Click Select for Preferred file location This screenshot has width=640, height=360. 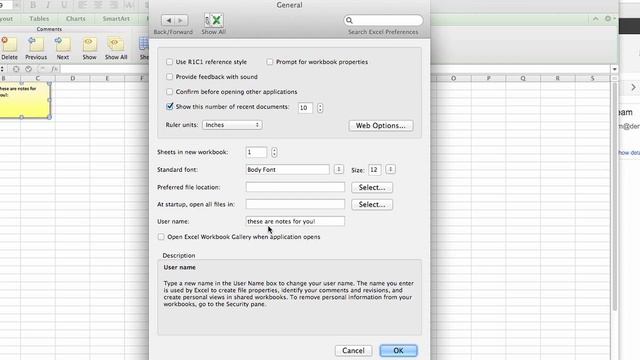372,187
